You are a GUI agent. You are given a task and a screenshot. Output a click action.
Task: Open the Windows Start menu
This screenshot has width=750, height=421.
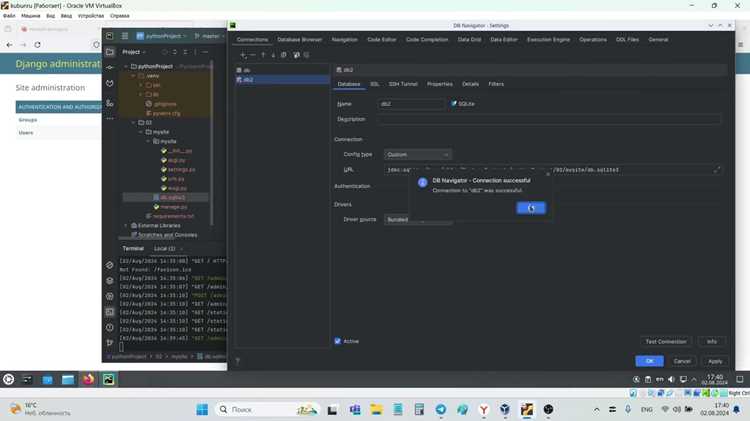point(202,410)
